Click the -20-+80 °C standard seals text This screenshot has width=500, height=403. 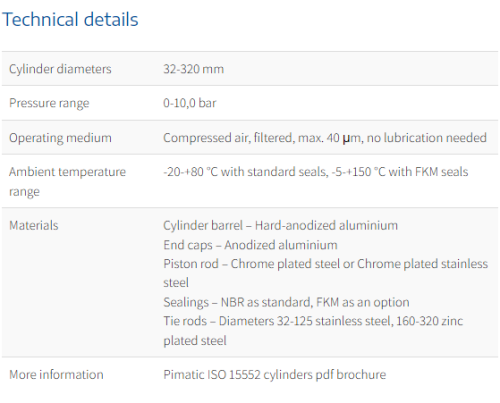[x=246, y=172]
